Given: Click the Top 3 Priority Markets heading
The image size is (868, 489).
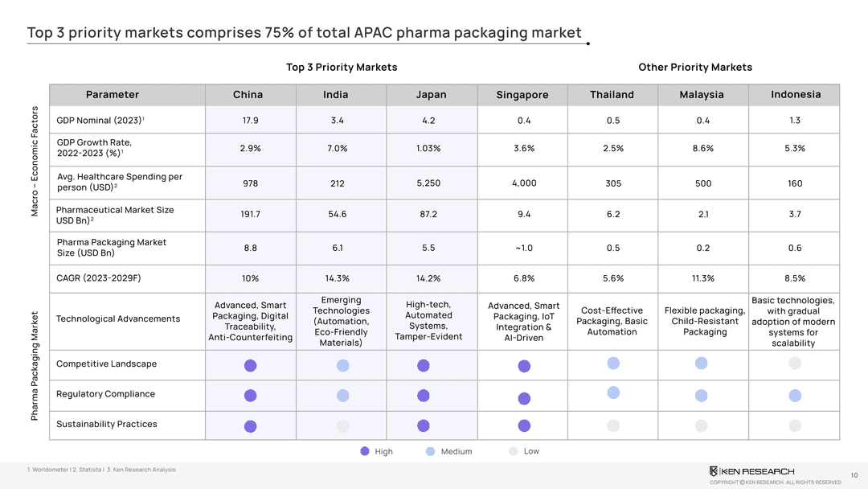Looking at the screenshot, I should point(342,67).
